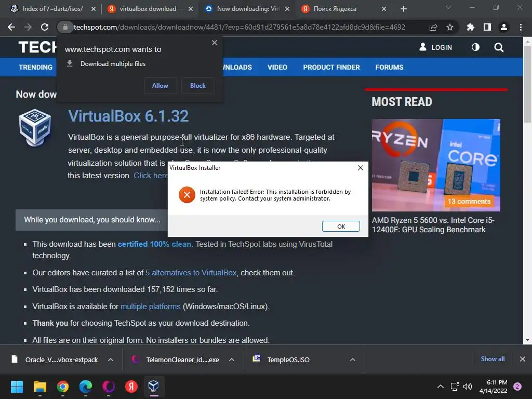
Task: Close the downloads bar
Action: [523, 359]
